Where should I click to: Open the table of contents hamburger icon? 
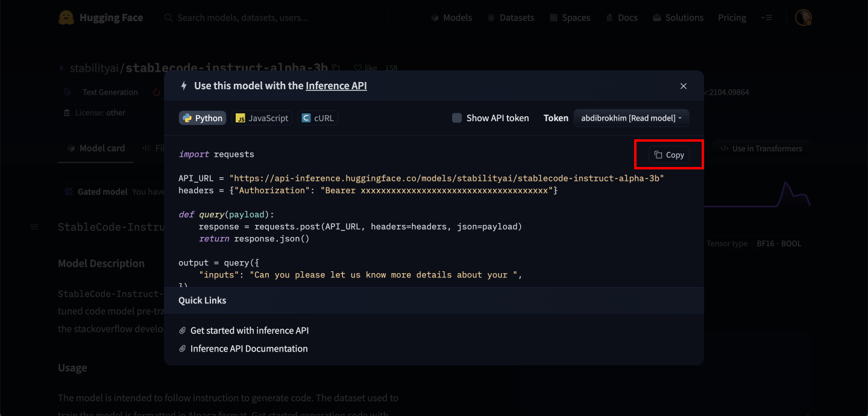(x=34, y=227)
